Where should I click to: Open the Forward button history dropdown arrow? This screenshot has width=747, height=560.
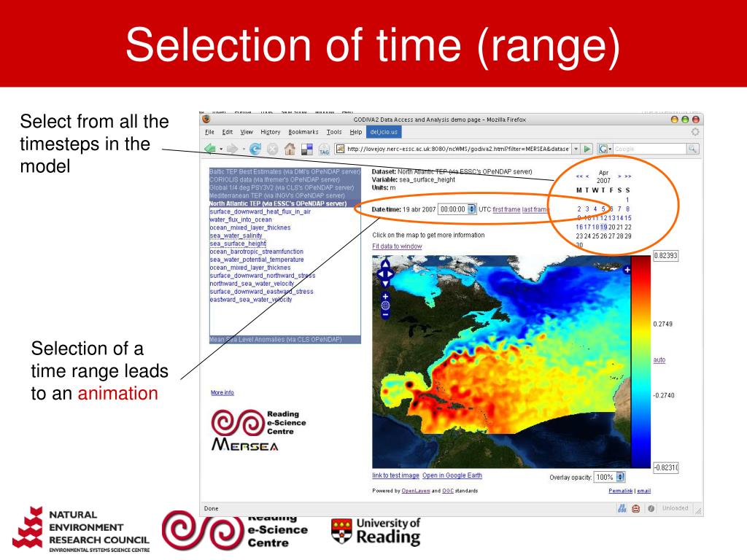click(244, 149)
